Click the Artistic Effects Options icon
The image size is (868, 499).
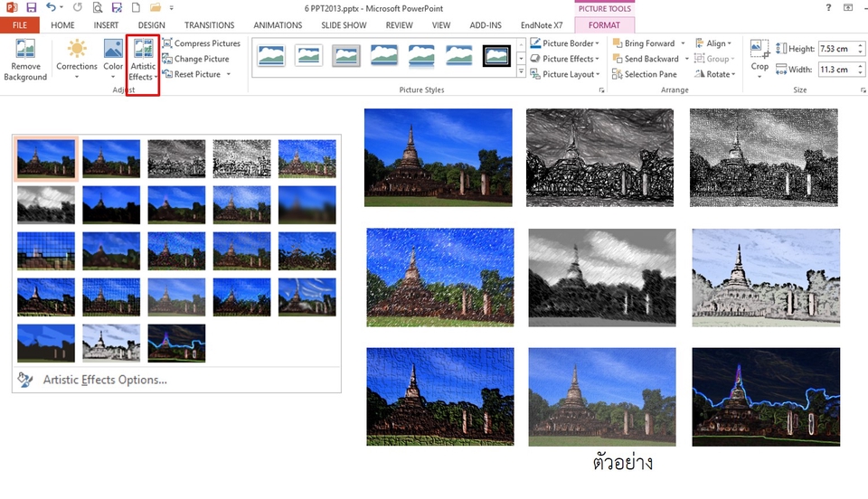pyautogui.click(x=25, y=380)
